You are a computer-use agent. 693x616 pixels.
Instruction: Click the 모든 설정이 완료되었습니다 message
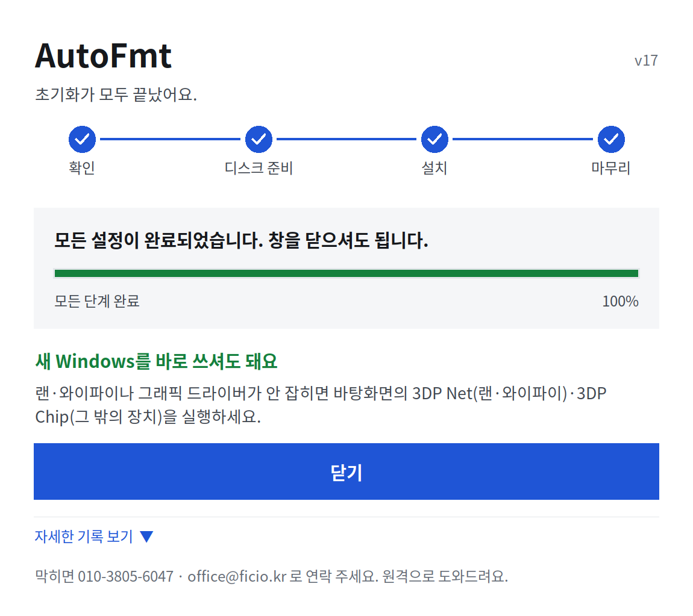tap(241, 240)
